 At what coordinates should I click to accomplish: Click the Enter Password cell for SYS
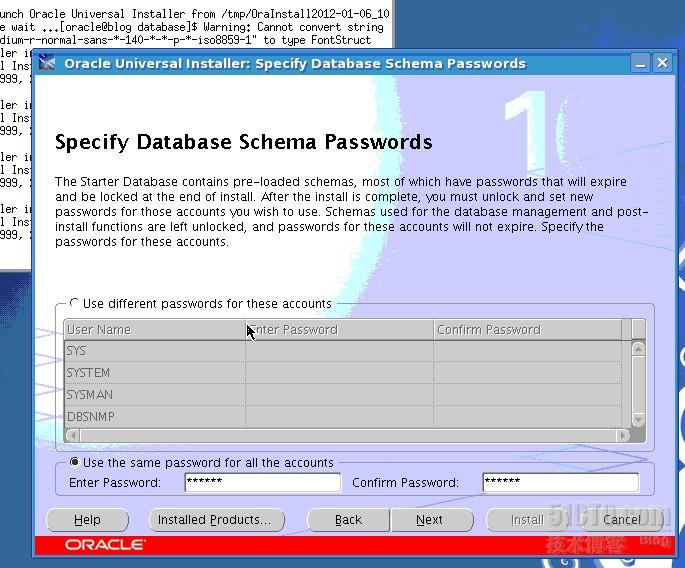tap(339, 351)
